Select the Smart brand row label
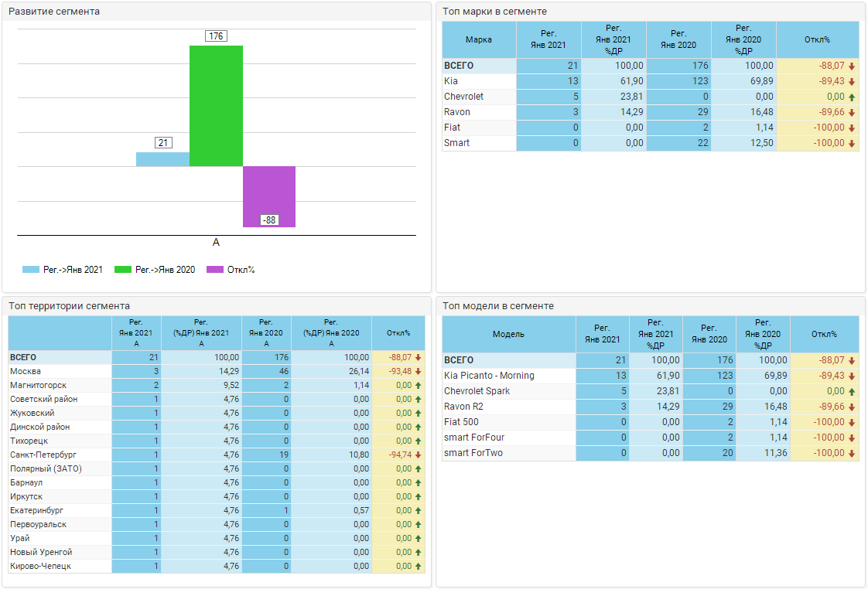This screenshot has height=613, width=868. (x=456, y=143)
